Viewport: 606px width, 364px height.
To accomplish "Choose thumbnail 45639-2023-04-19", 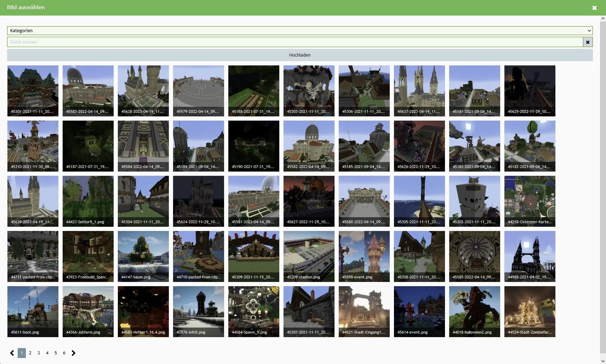I will (x=33, y=201).
